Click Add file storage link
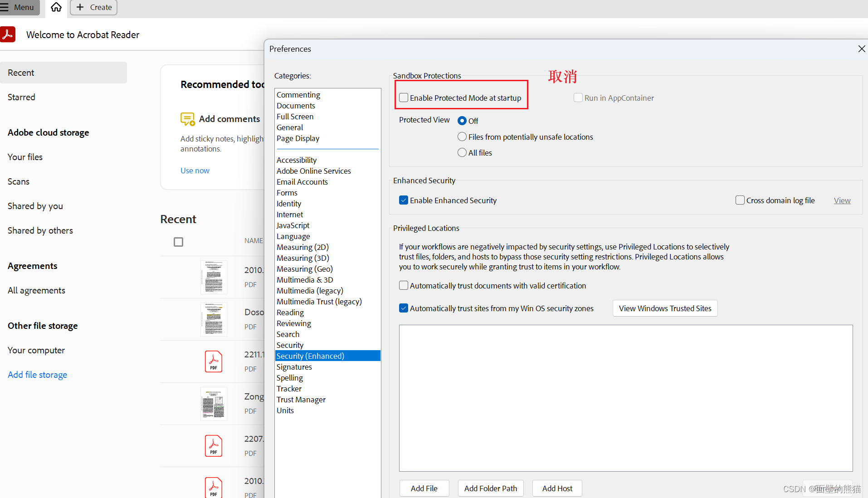This screenshot has width=868, height=498. pyautogui.click(x=38, y=375)
